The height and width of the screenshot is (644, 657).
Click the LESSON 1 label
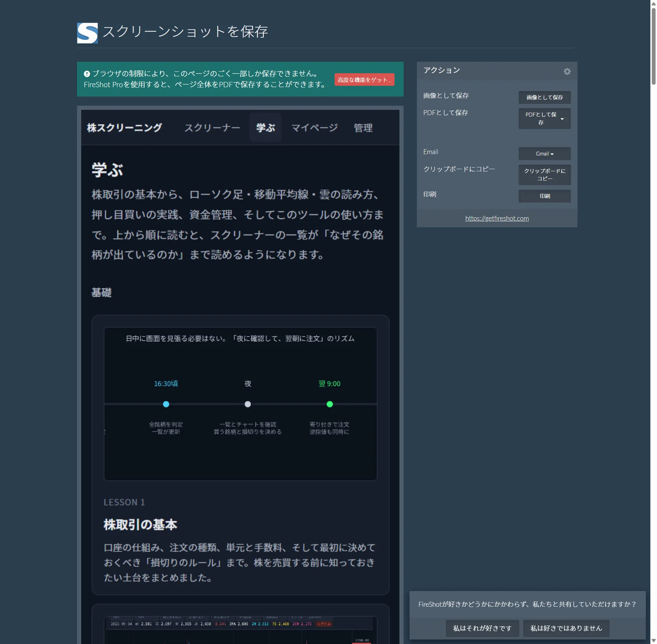124,502
